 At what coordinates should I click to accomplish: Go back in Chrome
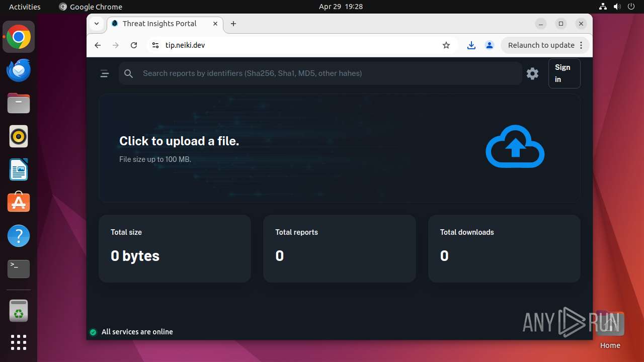coord(98,45)
